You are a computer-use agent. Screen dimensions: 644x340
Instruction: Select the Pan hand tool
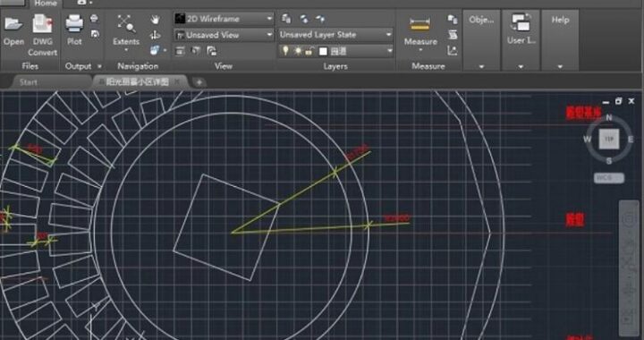coord(155,20)
